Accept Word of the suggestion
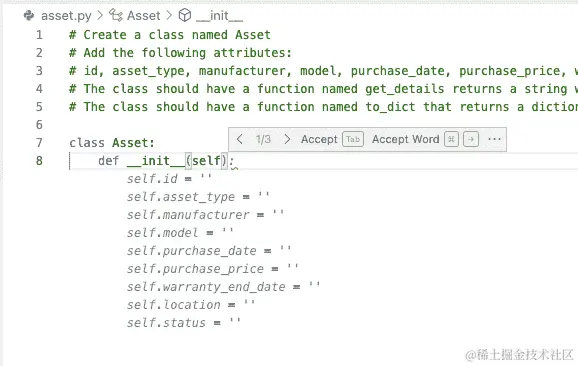 point(405,139)
